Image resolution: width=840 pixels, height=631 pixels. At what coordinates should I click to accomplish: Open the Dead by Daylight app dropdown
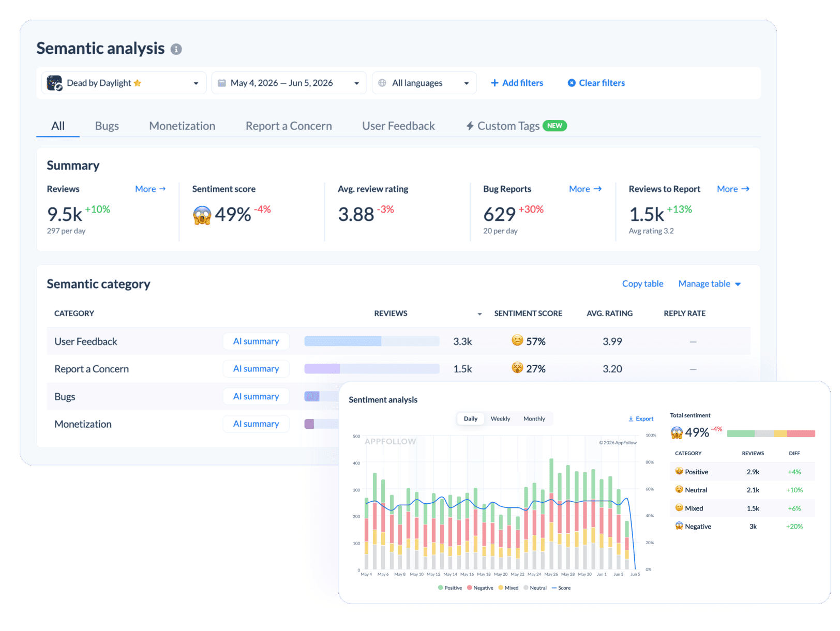pyautogui.click(x=124, y=83)
